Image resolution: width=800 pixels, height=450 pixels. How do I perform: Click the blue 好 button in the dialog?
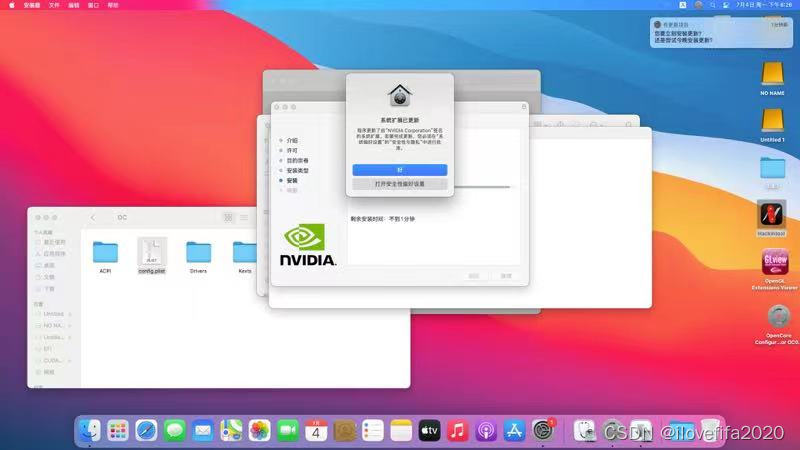[x=399, y=169]
